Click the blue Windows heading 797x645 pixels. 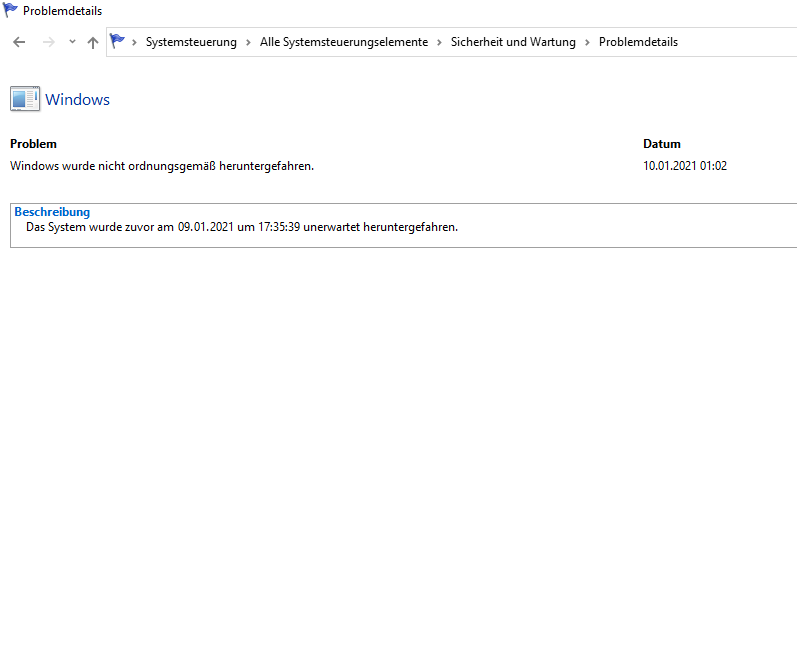coord(77,100)
